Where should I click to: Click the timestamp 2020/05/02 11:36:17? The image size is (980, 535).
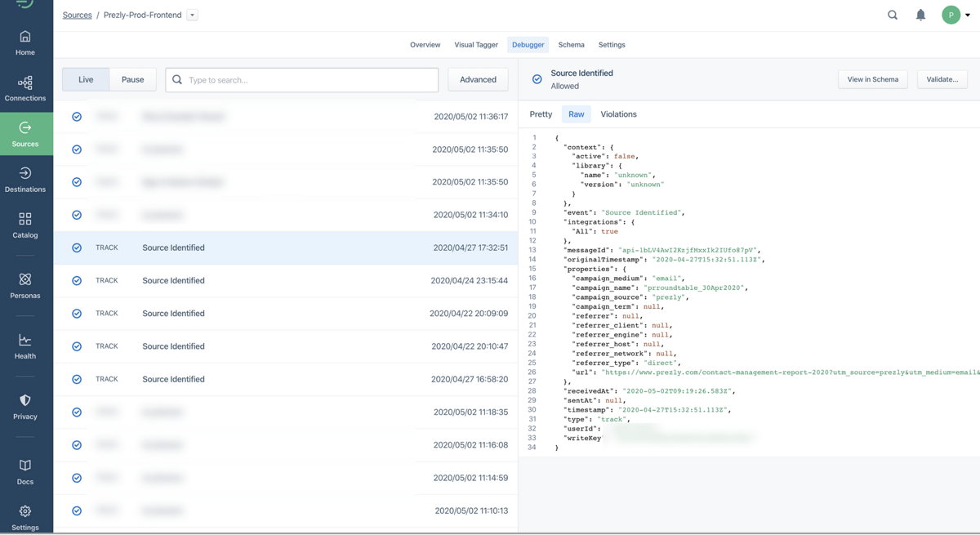pos(470,117)
